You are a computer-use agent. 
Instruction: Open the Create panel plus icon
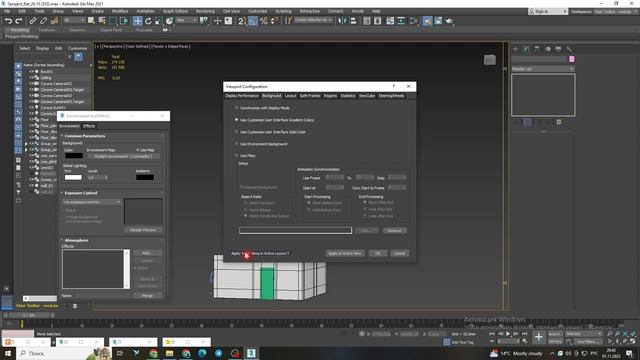516,49
